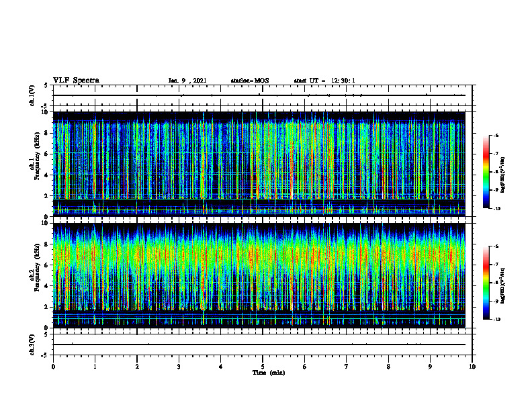Click the '-8' tick on ch.1 colorbar

pyautogui.click(x=496, y=172)
